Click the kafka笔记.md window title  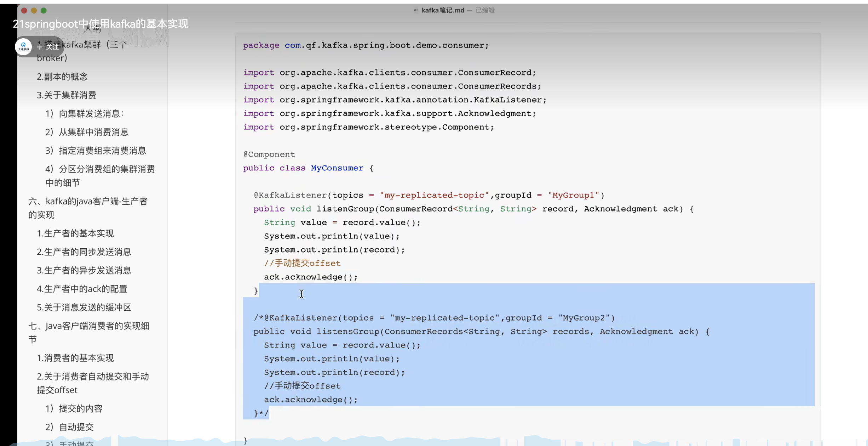pyautogui.click(x=443, y=10)
